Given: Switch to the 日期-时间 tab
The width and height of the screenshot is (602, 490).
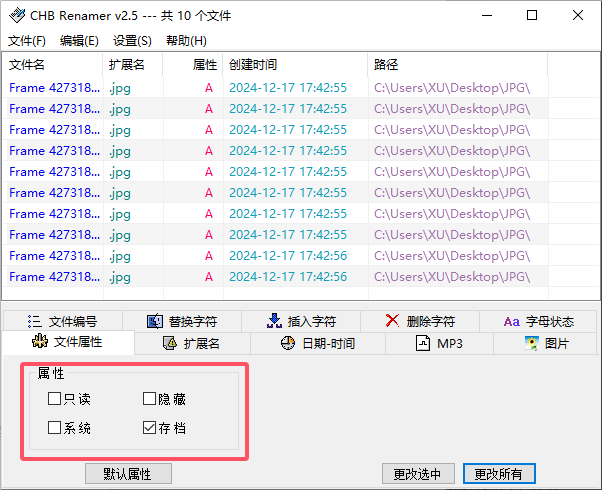Looking at the screenshot, I should 318,343.
